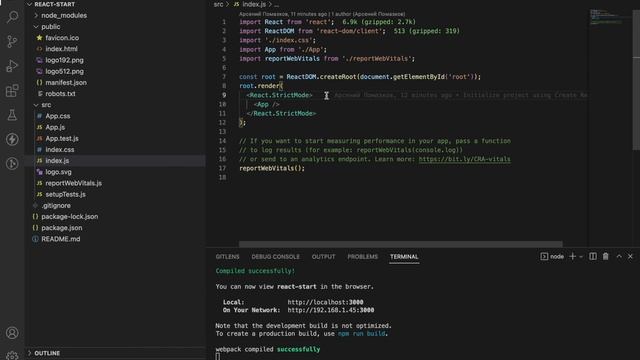This screenshot has height=360, width=640.
Task: Click the GitLens author codelens above line 1
Action: point(322,14)
